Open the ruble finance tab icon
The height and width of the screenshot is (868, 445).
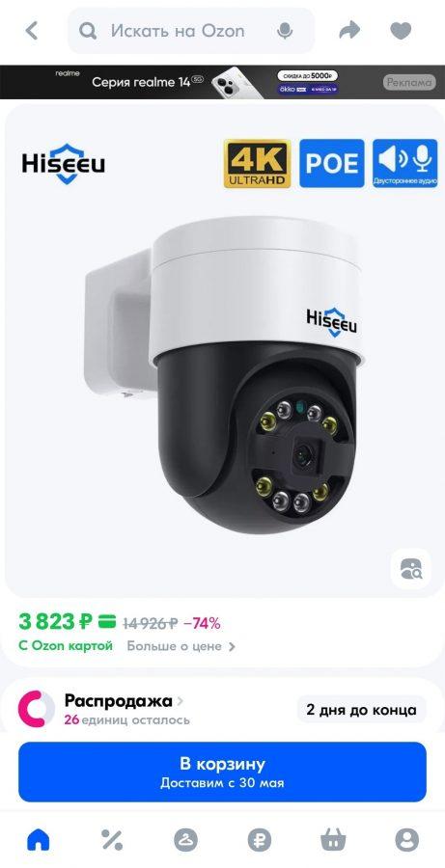260,840
